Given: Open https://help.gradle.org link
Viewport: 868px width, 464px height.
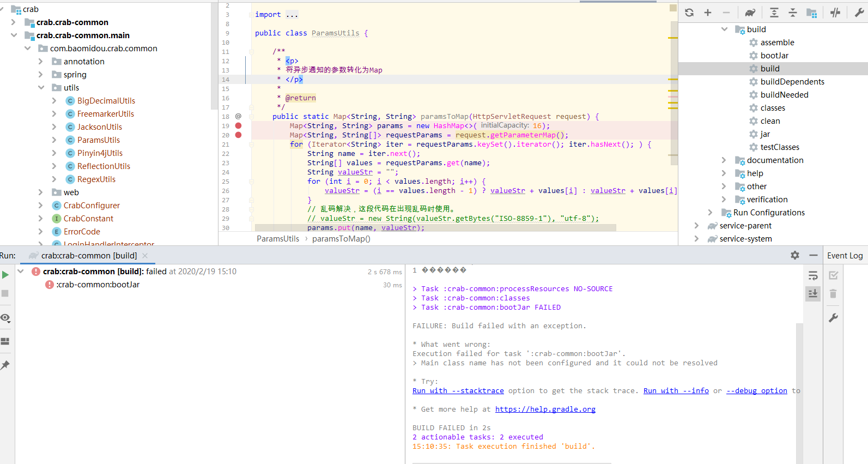Looking at the screenshot, I should point(545,409).
